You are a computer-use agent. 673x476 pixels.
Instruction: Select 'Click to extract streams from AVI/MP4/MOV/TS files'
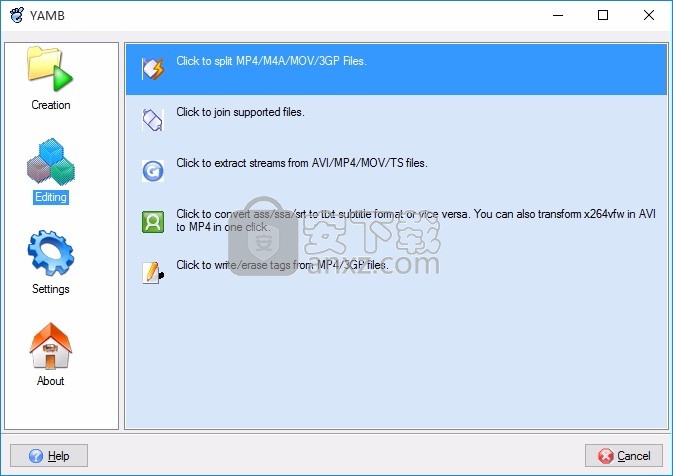click(302, 163)
